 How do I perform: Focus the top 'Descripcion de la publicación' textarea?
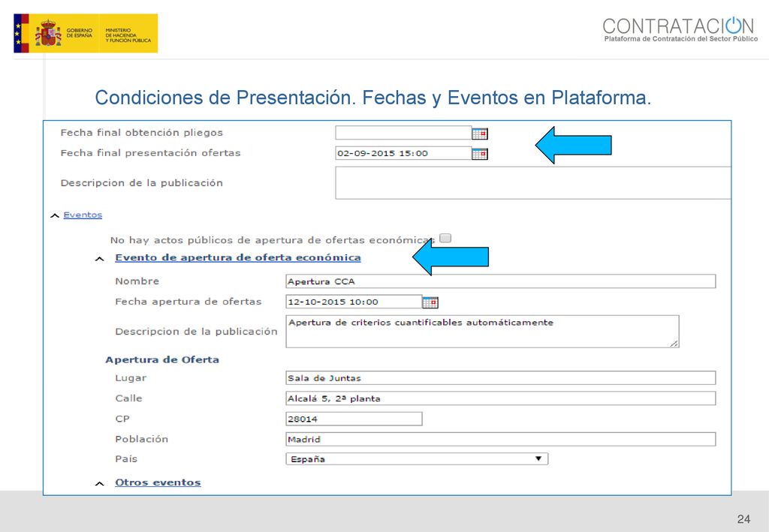click(x=533, y=183)
